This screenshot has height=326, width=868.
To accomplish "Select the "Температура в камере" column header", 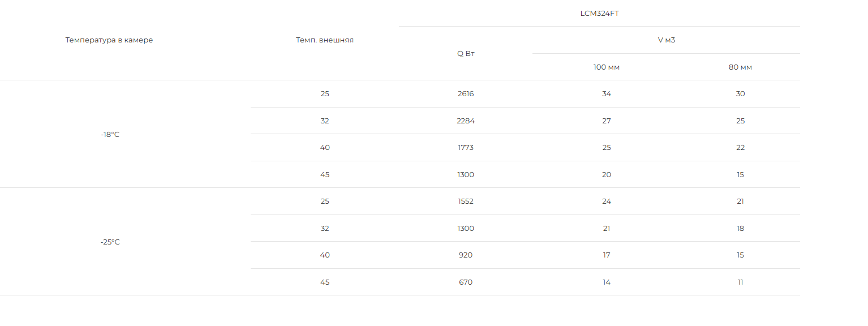I will [109, 40].
